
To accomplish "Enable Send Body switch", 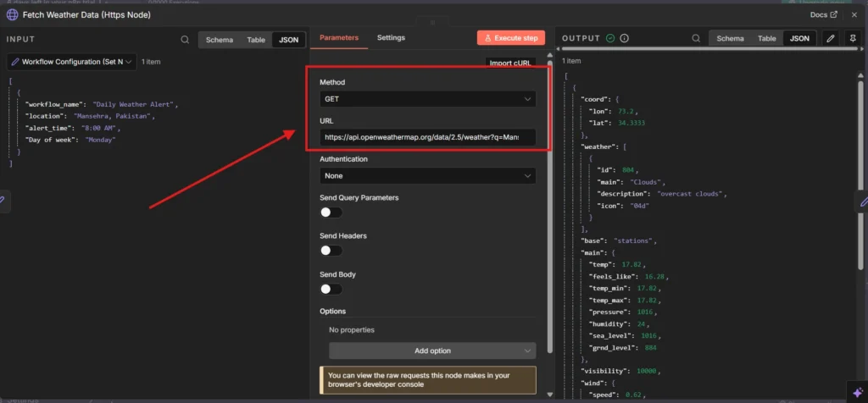I will 331,289.
